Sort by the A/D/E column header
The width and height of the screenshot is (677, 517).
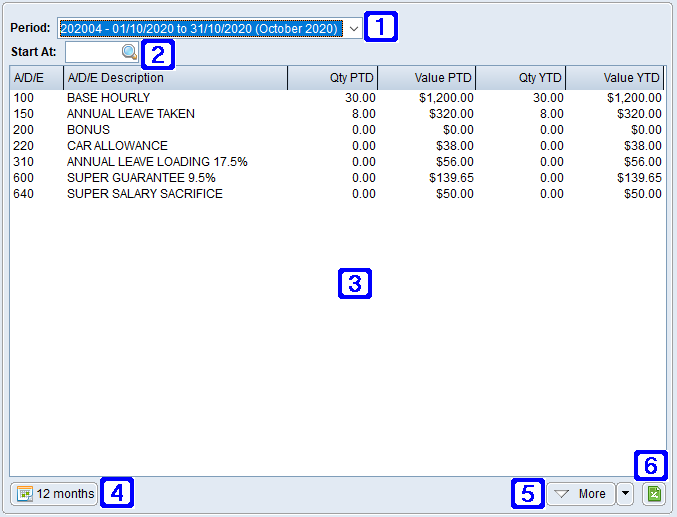pyautogui.click(x=36, y=78)
